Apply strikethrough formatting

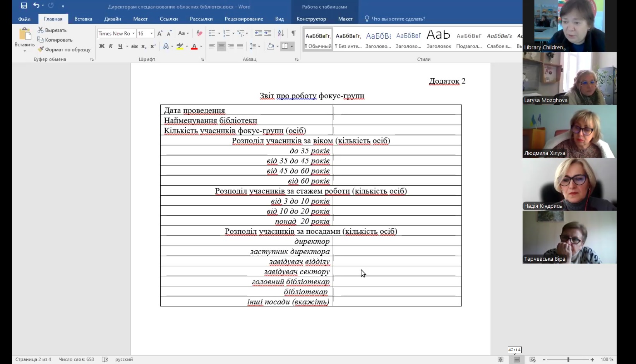click(x=134, y=46)
